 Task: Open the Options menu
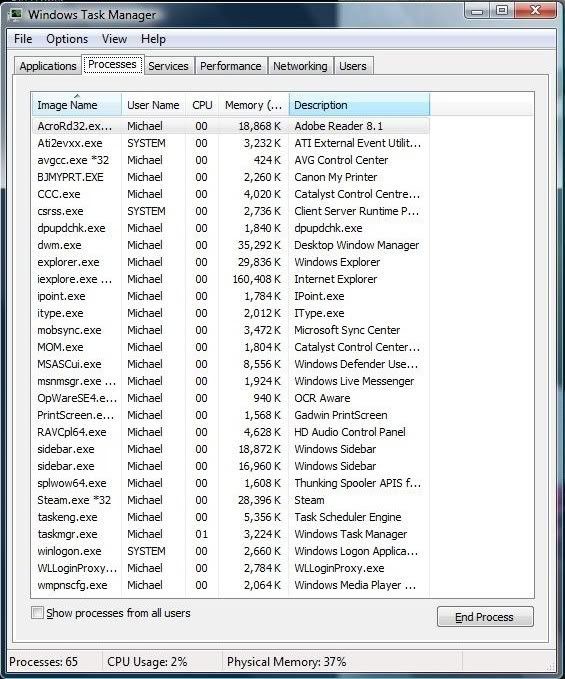click(x=67, y=39)
